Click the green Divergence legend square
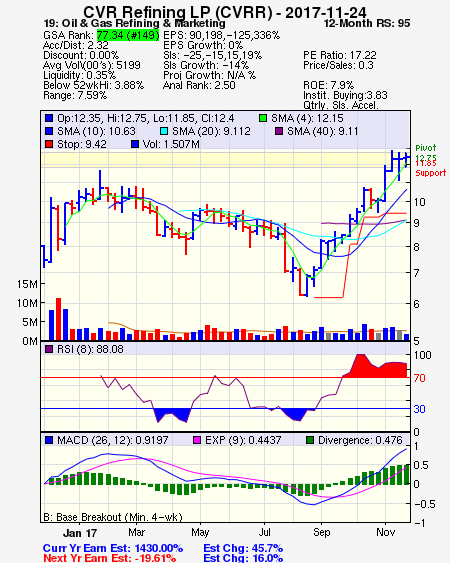This screenshot has width=450, height=563. [310, 440]
